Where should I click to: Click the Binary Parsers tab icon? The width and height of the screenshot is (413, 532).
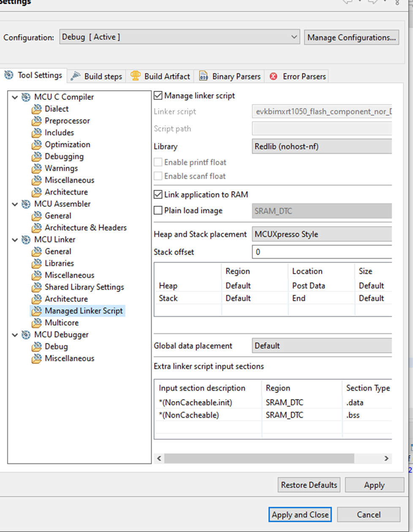(x=204, y=76)
